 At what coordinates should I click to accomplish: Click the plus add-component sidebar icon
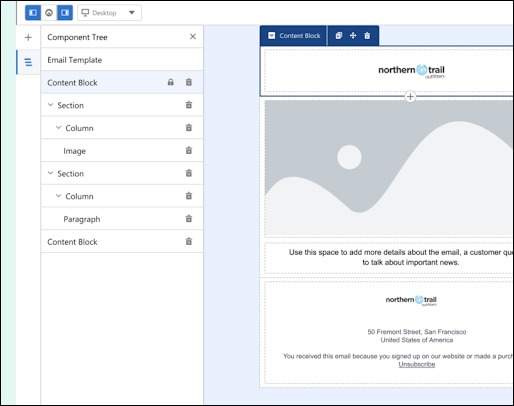click(x=28, y=37)
